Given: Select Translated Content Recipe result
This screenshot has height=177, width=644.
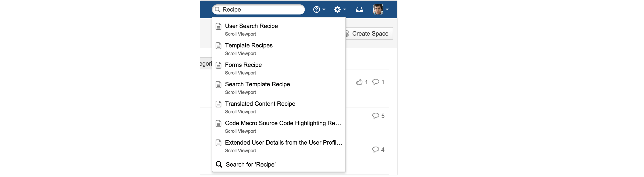Looking at the screenshot, I should [x=260, y=104].
